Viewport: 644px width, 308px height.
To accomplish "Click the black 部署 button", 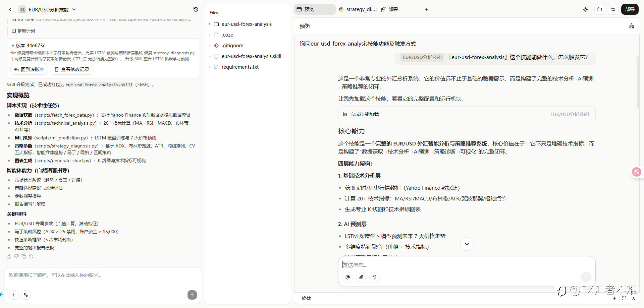I will tap(630, 9).
